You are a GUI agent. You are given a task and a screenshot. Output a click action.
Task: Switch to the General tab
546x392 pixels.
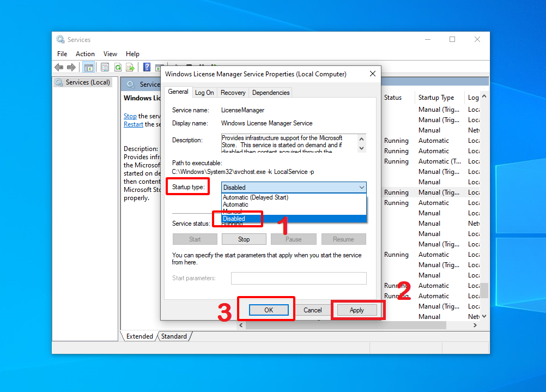178,92
